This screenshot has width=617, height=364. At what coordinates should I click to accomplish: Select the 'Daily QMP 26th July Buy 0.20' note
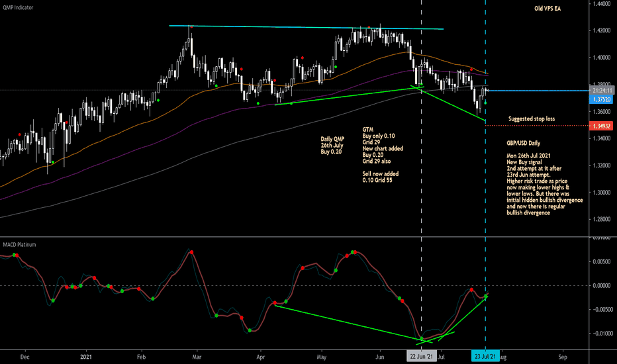click(x=332, y=145)
